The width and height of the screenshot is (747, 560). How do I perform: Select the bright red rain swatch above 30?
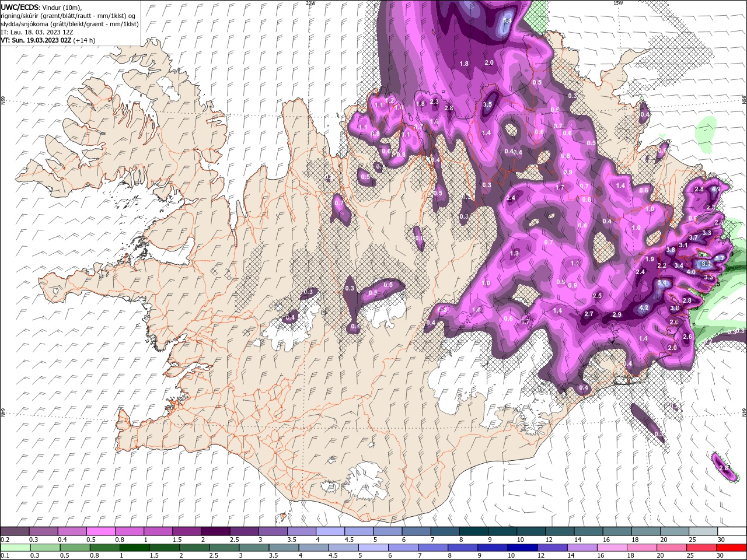[x=731, y=548]
